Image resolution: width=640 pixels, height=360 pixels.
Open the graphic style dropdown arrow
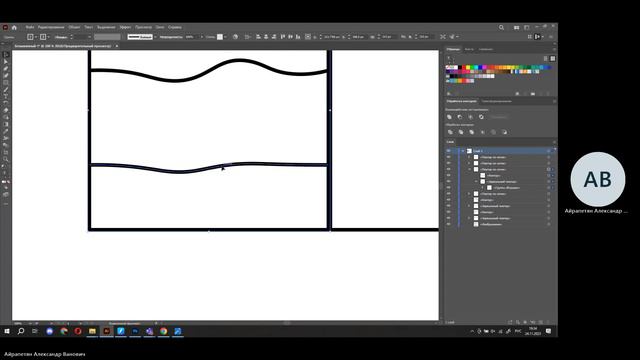[225, 37]
